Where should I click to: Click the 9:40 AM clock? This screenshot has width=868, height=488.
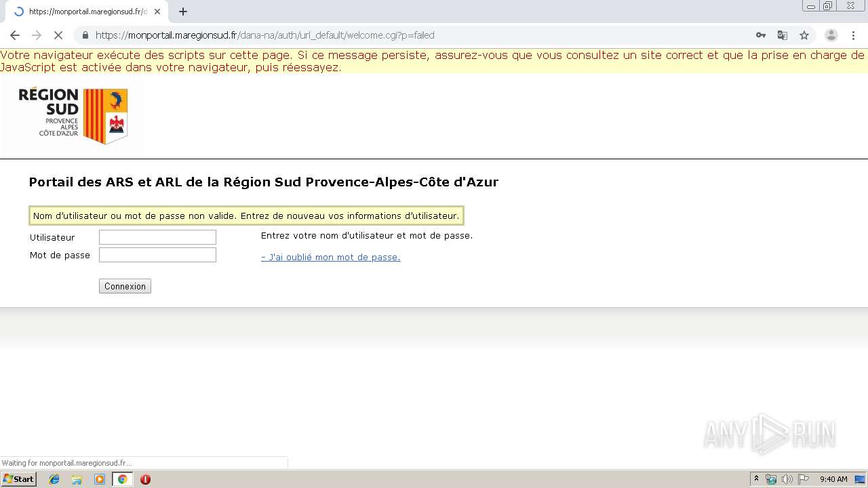tap(833, 479)
